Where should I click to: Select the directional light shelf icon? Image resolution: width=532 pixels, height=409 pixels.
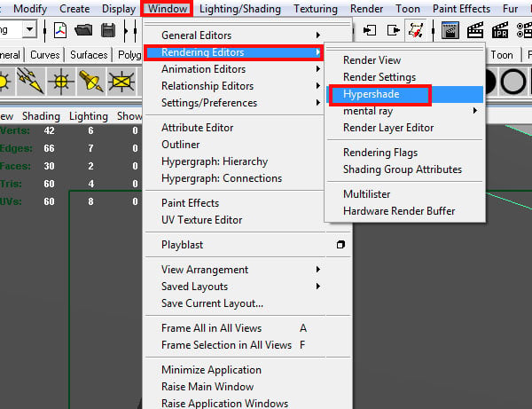tap(30, 81)
